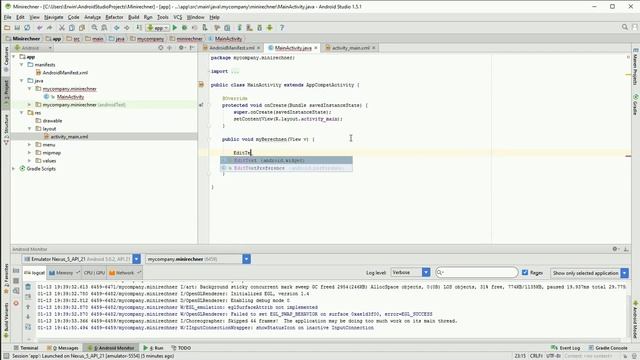Expand the mipmap folder
Screen dimensions: 640x360
29,153
